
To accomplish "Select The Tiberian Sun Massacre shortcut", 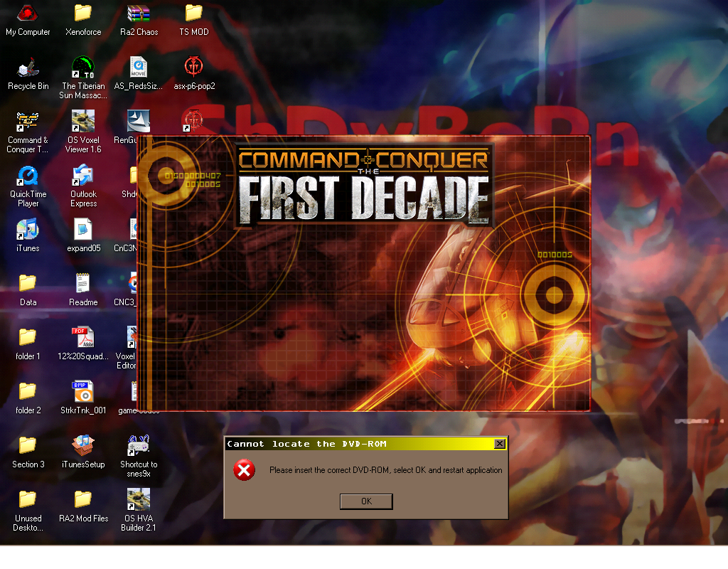I will [83, 68].
